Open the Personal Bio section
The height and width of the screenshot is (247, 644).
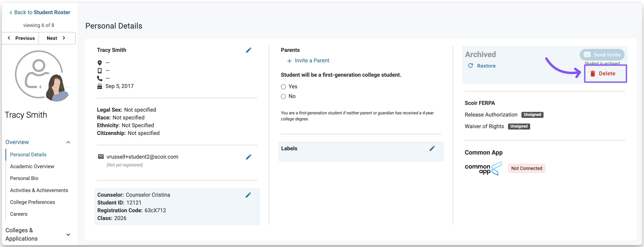click(x=24, y=178)
